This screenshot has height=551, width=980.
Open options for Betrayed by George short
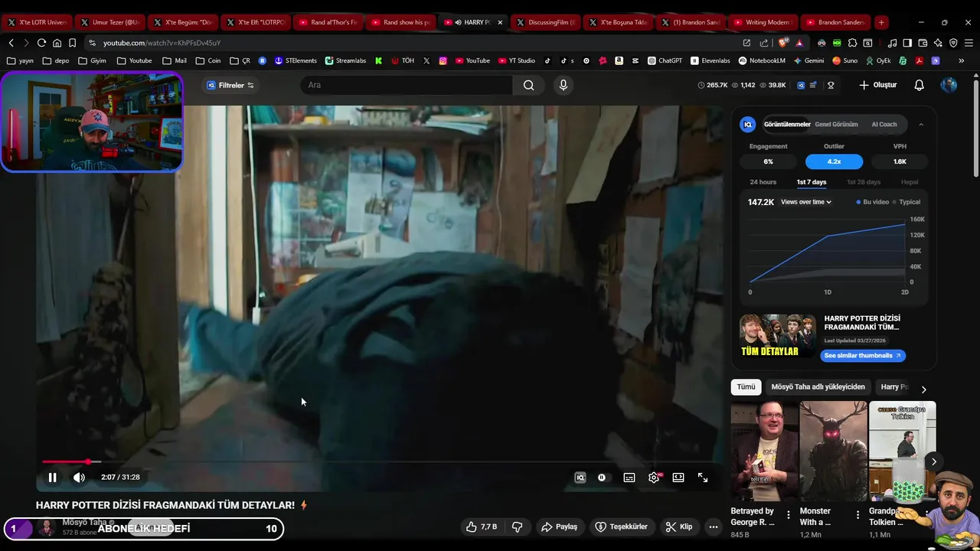(789, 515)
